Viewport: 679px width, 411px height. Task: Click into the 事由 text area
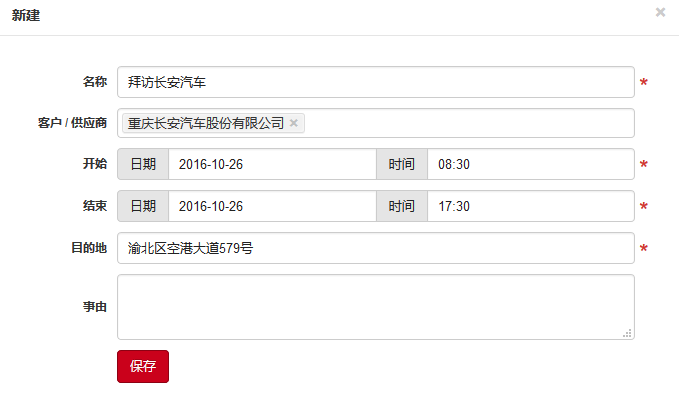375,306
